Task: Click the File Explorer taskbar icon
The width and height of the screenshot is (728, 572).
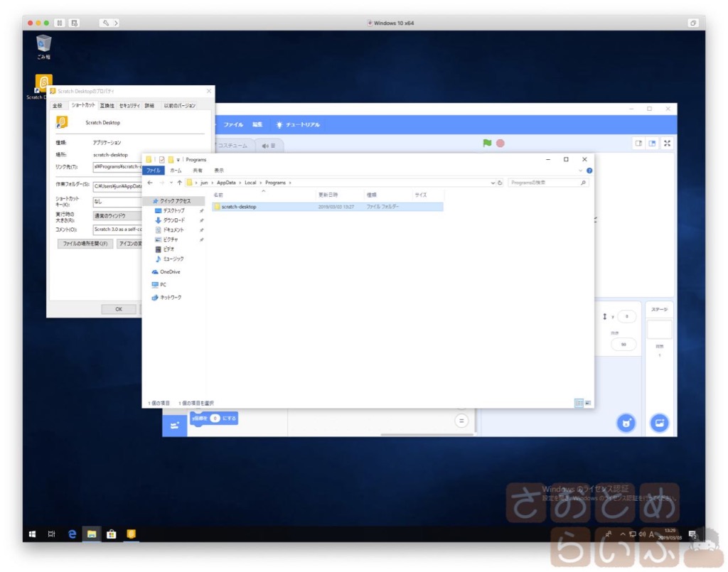Action: (x=92, y=534)
